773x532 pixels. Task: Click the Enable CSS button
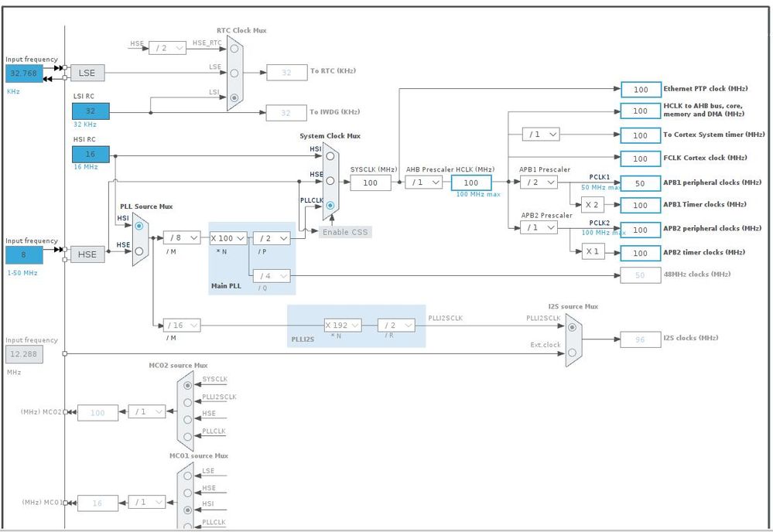345,232
